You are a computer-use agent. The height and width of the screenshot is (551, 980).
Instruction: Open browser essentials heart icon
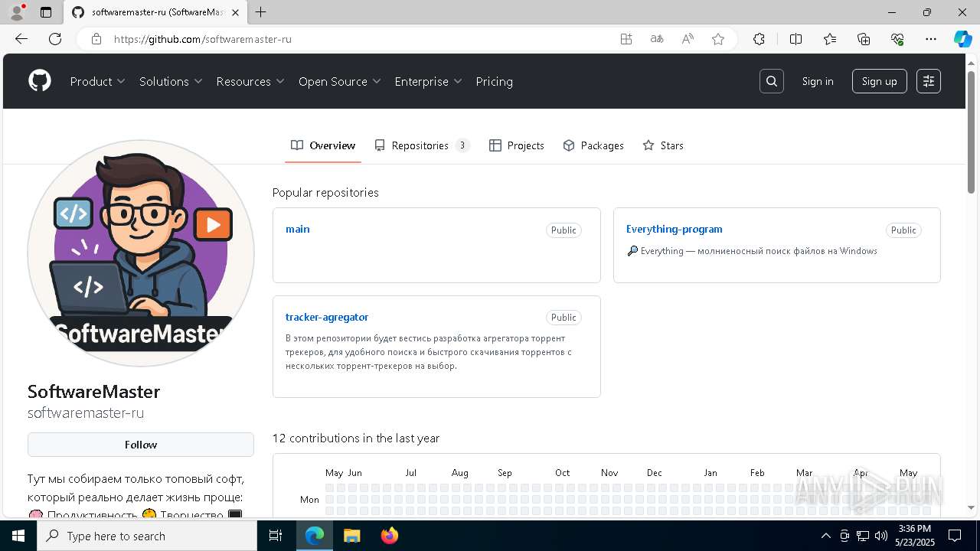point(897,39)
